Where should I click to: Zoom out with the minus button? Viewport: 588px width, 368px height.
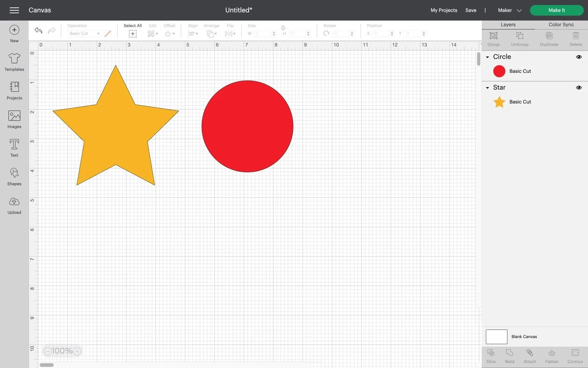coord(47,351)
